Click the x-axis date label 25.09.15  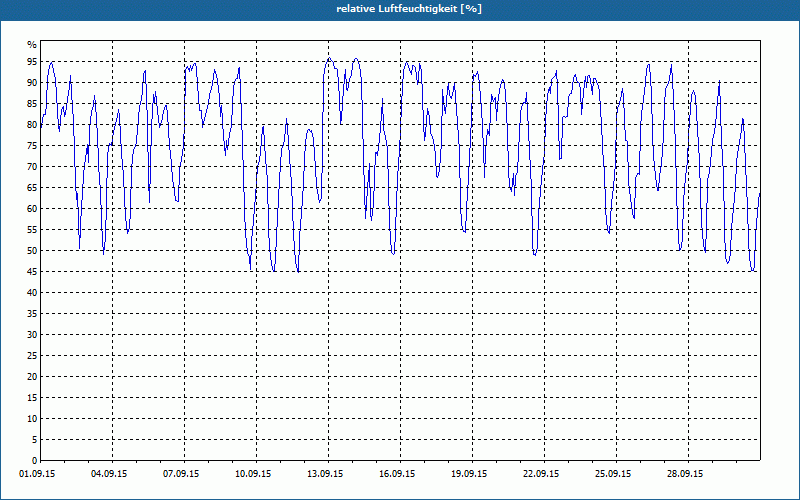point(613,474)
